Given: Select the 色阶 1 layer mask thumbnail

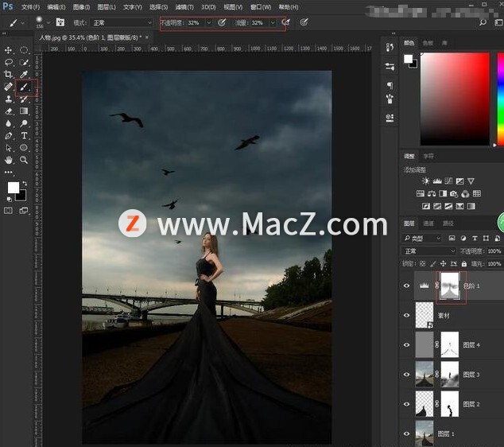Looking at the screenshot, I should tap(450, 286).
